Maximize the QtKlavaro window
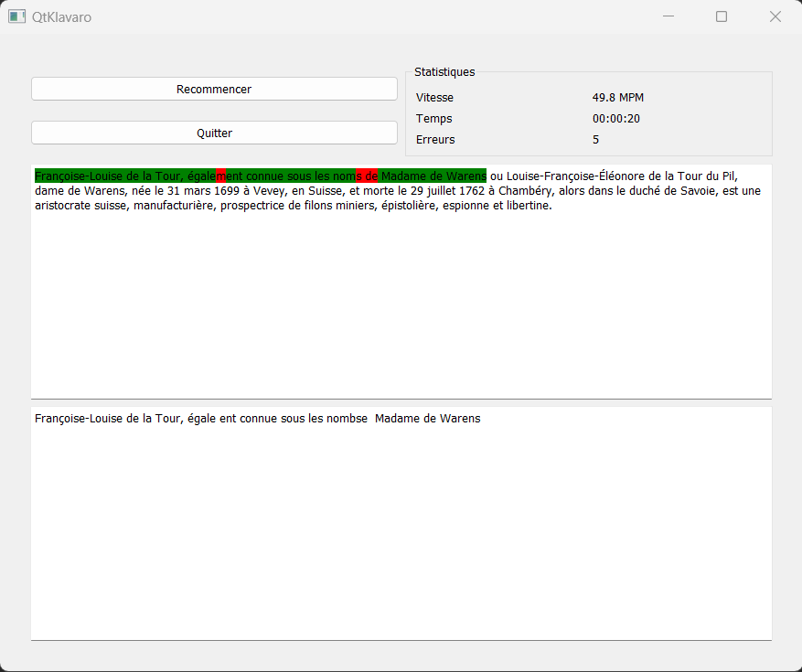 pyautogui.click(x=722, y=16)
